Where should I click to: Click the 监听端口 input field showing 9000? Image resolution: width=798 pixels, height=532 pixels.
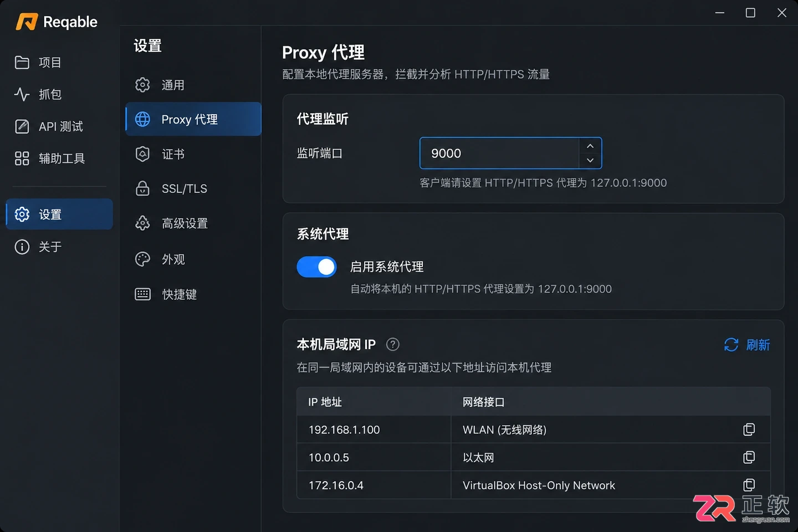point(500,153)
